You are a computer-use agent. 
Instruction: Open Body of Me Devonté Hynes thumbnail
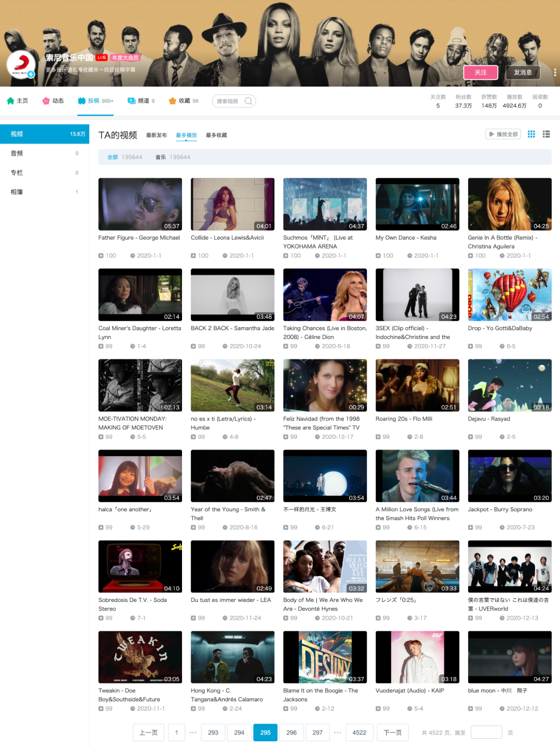(x=325, y=567)
